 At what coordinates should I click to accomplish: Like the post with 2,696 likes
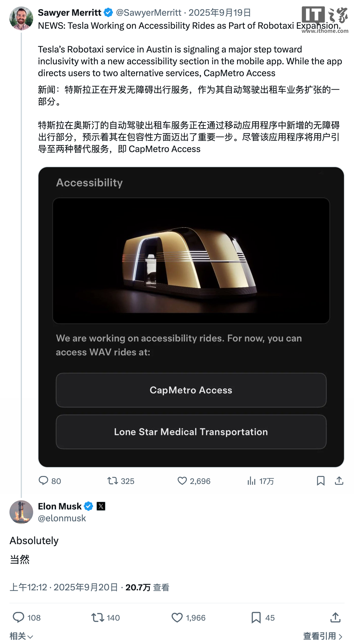(182, 481)
